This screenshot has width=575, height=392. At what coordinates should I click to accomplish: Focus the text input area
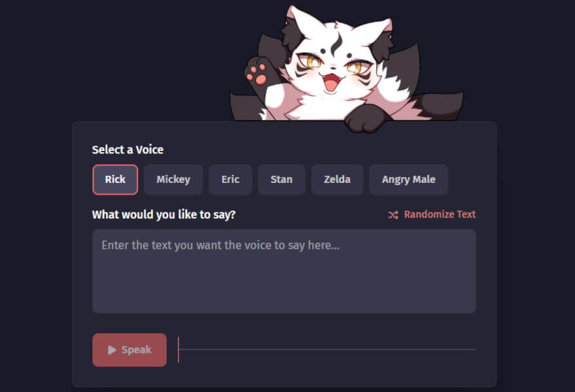click(284, 271)
